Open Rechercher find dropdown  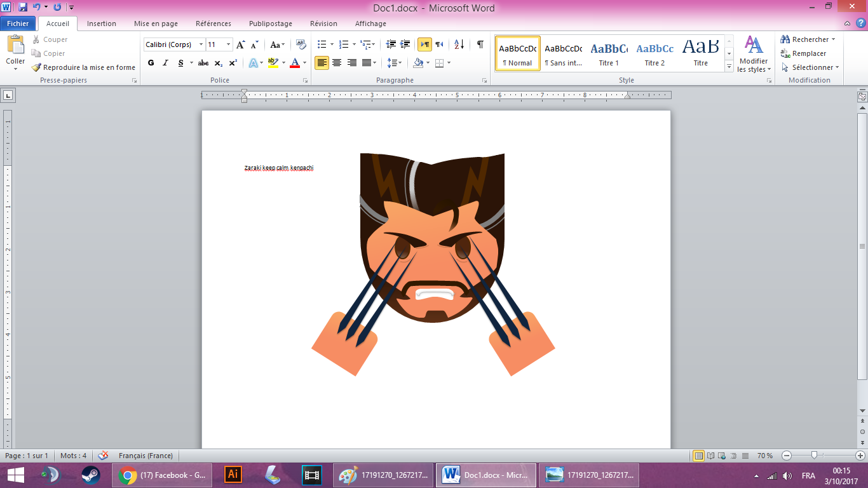point(808,39)
